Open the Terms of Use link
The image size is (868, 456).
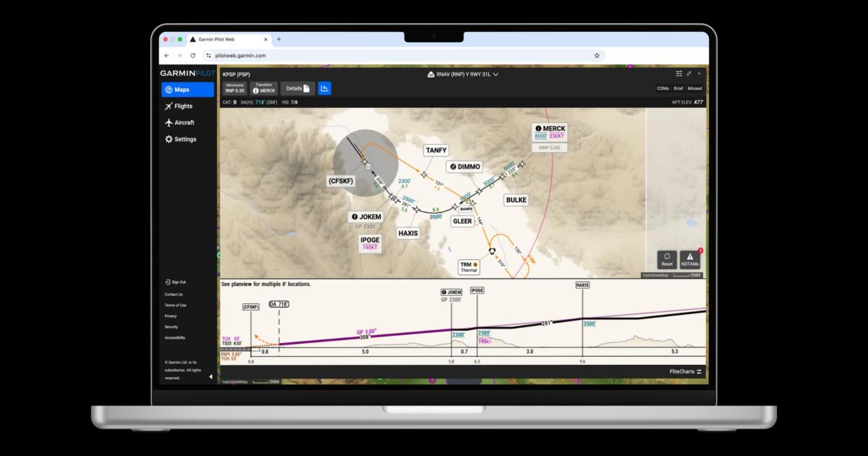click(x=175, y=305)
